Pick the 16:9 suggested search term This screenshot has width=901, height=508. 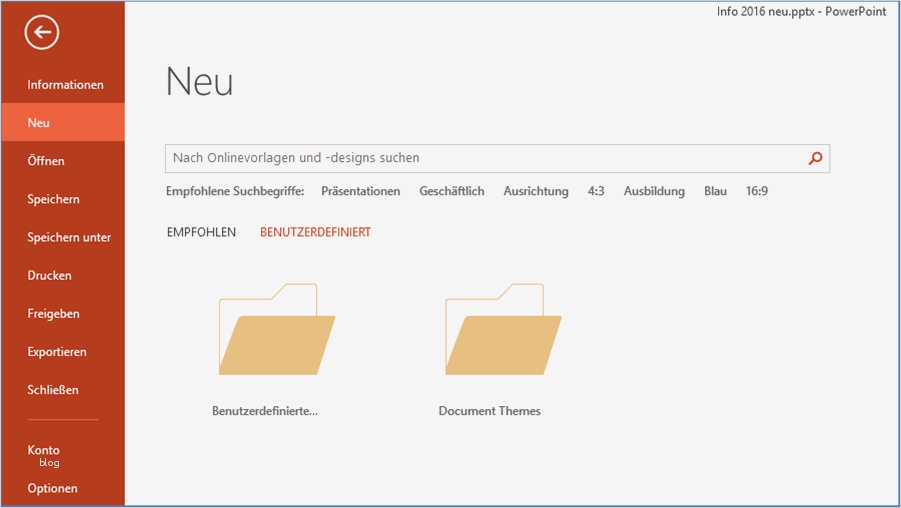[757, 191]
